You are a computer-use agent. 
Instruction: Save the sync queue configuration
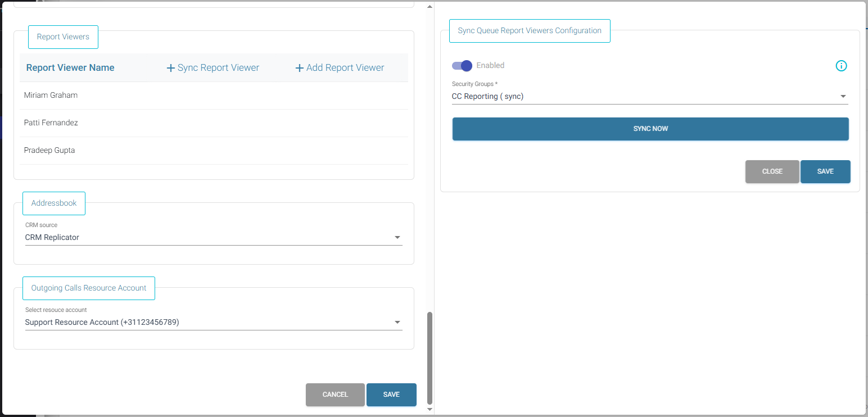(x=825, y=171)
